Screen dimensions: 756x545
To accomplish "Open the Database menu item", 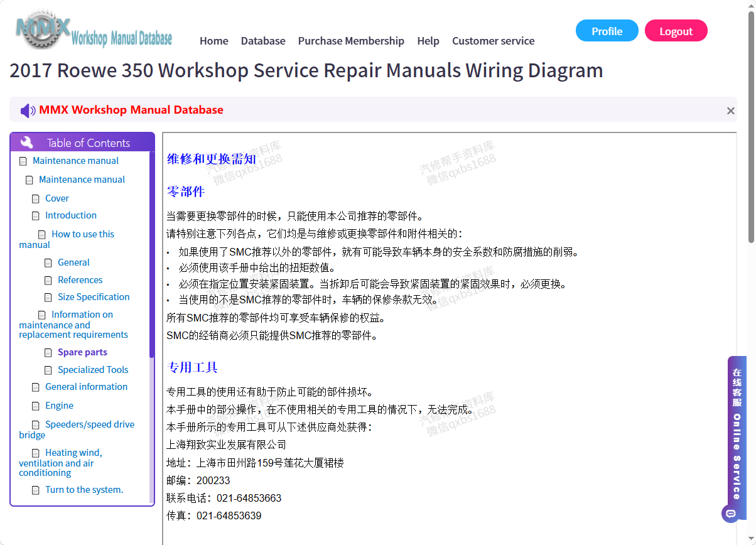I will point(263,41).
